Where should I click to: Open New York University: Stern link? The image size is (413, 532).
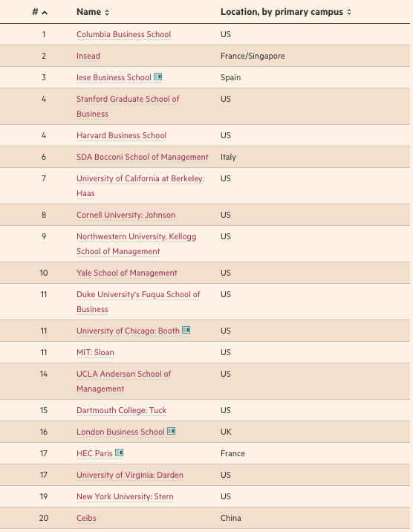coord(125,496)
